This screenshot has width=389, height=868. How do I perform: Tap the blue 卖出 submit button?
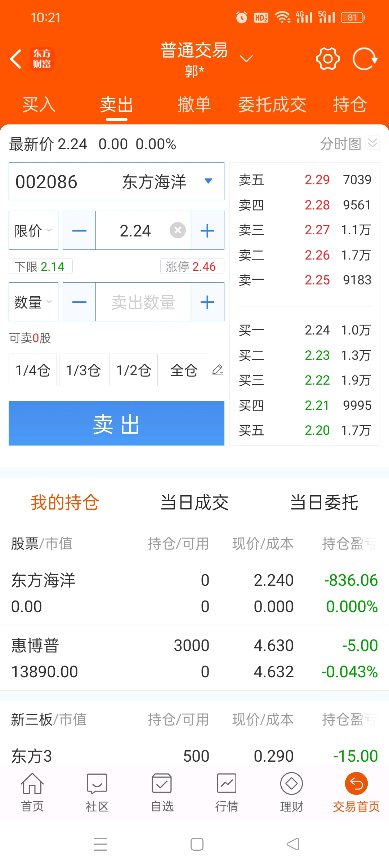click(116, 423)
